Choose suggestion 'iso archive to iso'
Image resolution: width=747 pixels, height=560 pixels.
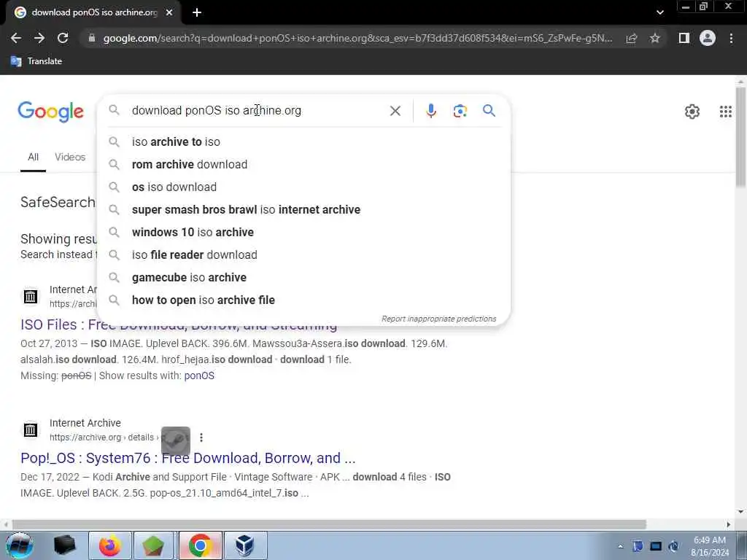[304, 142]
